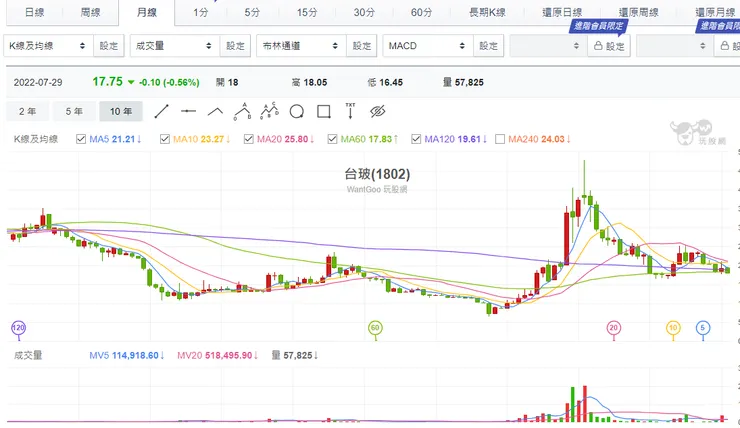Open the 長期K線 tab

487,12
